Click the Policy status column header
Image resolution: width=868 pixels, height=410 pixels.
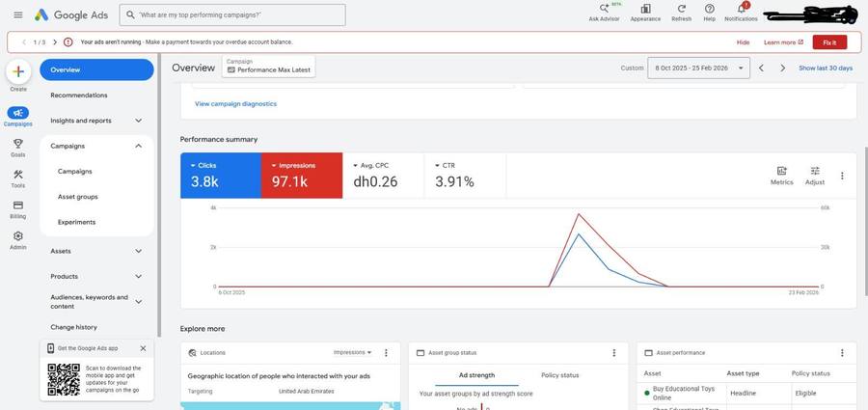[811, 373]
